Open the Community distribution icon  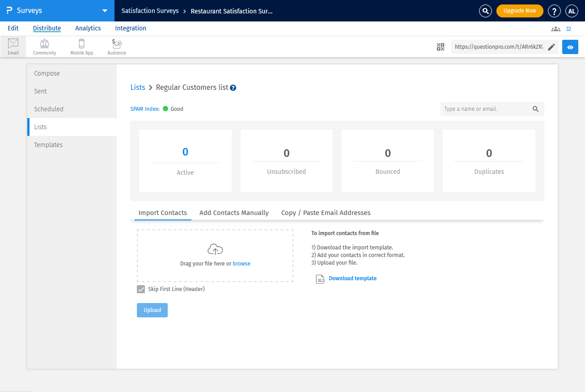[44, 46]
